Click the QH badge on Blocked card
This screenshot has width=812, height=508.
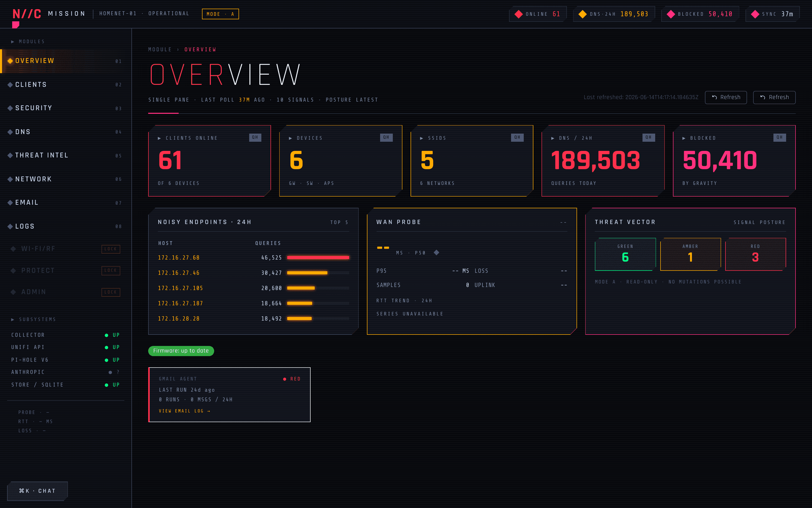tap(780, 137)
